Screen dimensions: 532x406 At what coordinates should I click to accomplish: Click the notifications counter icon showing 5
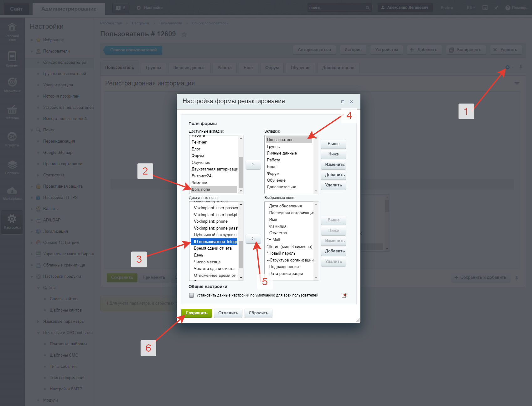(x=121, y=8)
